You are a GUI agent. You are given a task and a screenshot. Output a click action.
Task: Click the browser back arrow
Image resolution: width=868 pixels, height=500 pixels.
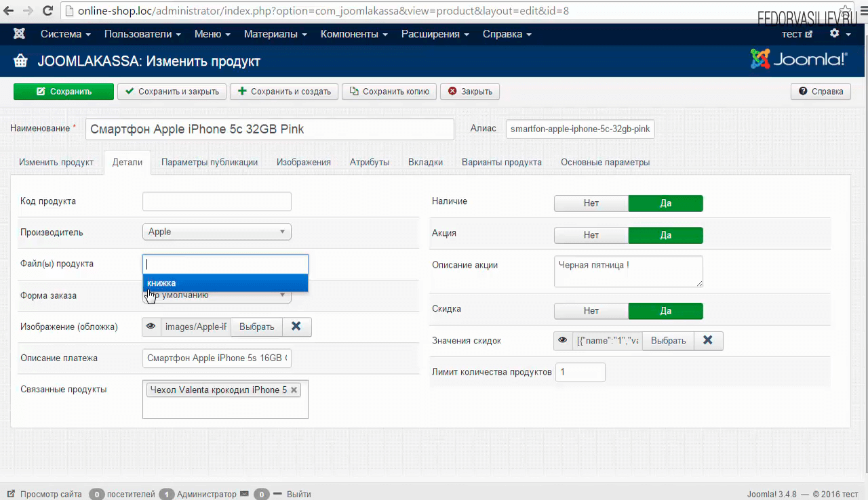click(9, 11)
